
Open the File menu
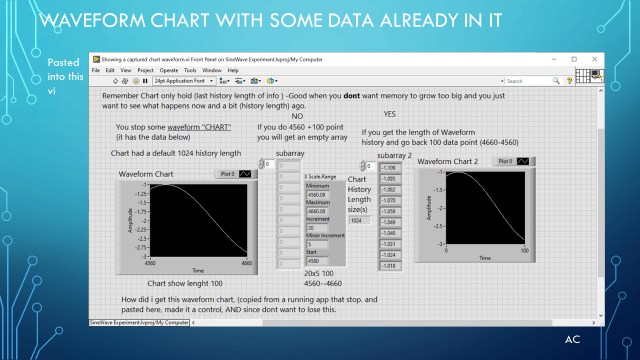96,70
